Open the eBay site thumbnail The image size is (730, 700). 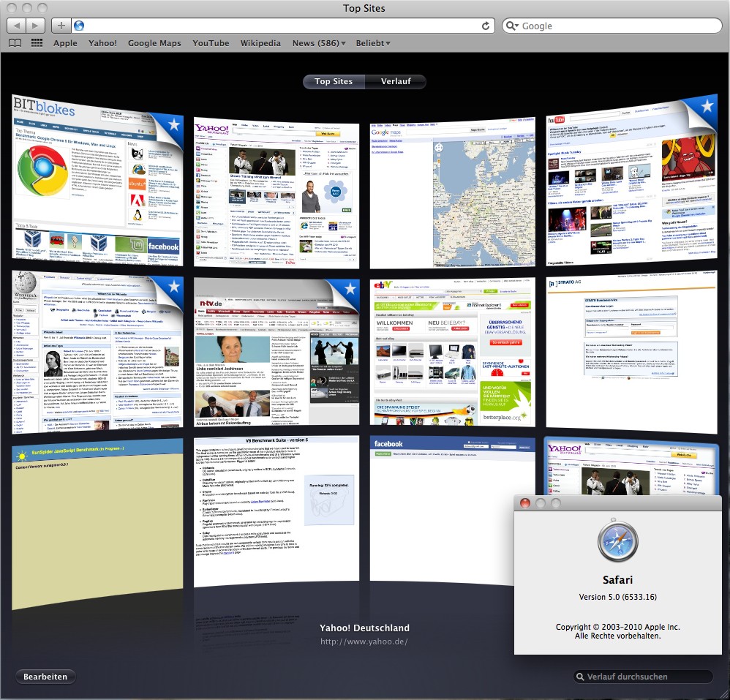[453, 352]
